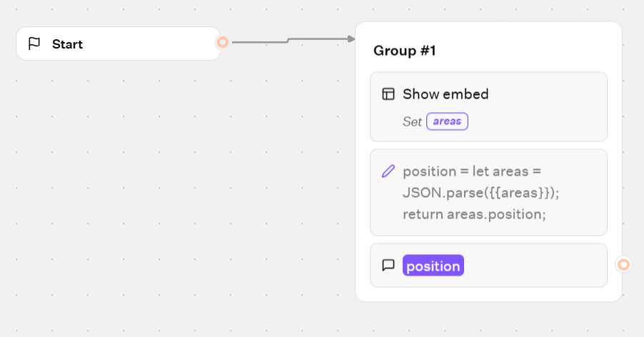Click the orange endpoint on the Start node

click(223, 42)
